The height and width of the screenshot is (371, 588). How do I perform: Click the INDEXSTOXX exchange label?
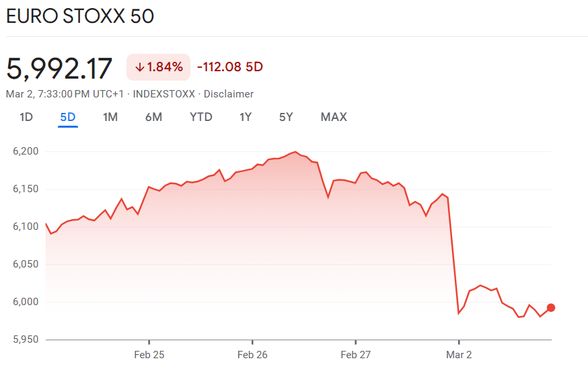click(x=165, y=94)
